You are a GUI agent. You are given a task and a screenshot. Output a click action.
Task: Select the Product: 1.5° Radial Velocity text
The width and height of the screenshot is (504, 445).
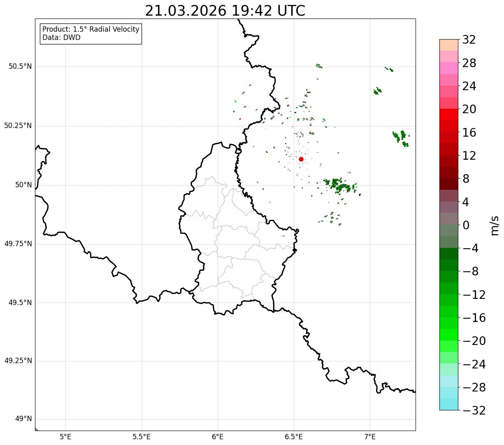tap(91, 30)
